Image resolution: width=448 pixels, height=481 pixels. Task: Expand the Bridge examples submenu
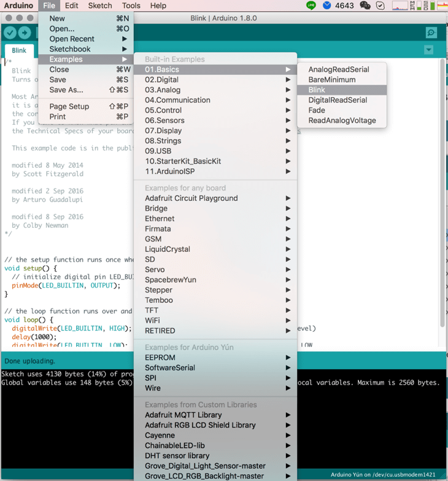click(215, 208)
